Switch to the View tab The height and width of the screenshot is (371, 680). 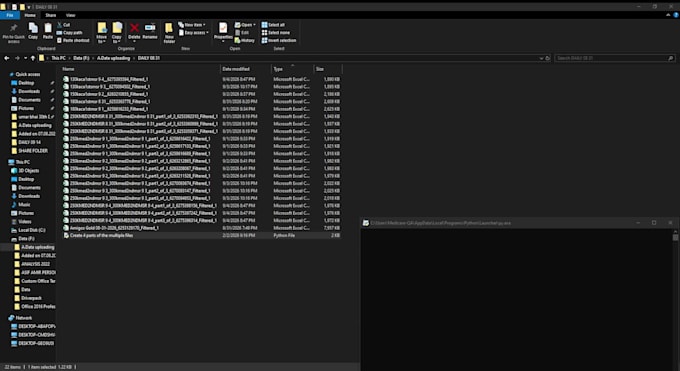(70, 15)
